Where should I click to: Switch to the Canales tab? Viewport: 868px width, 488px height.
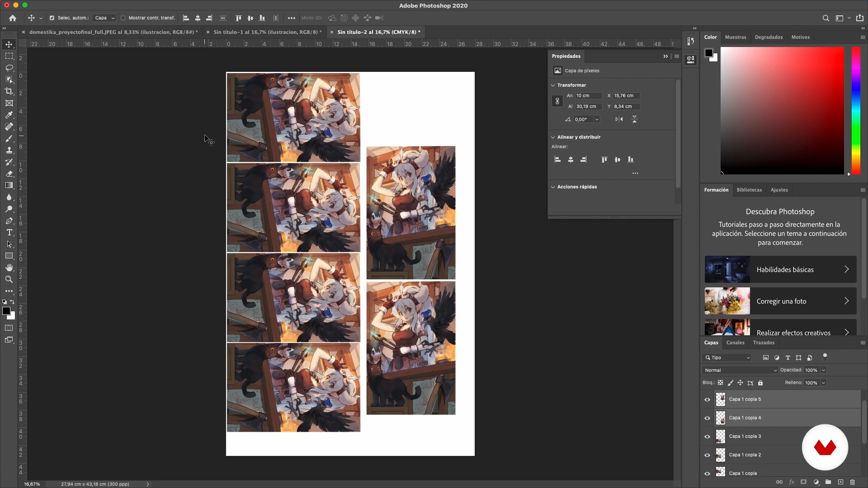735,343
